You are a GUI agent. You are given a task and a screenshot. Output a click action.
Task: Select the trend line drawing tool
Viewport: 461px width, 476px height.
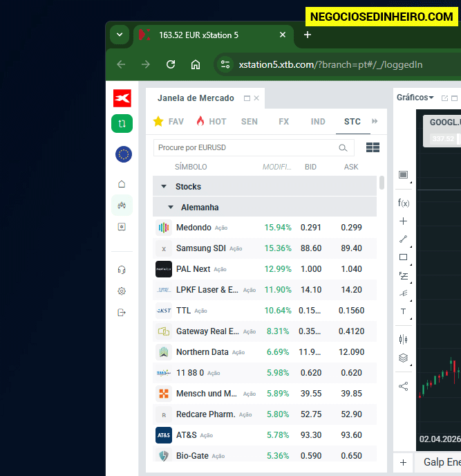click(x=404, y=239)
